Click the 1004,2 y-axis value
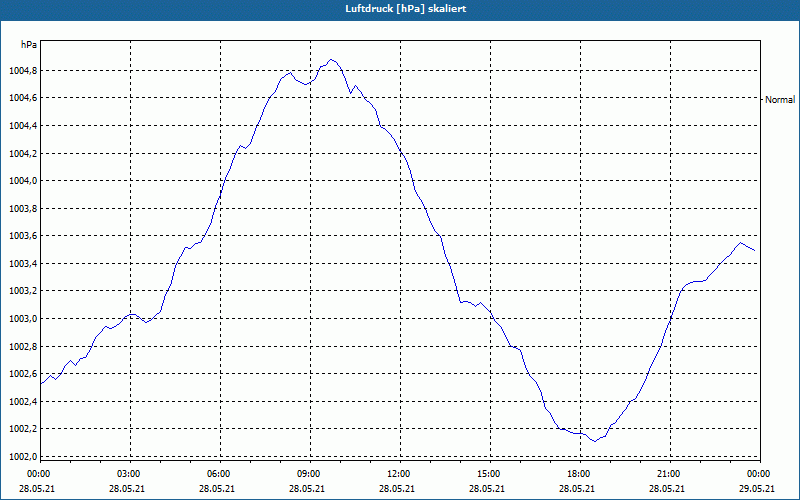Viewport: 800px width, 500px height. tap(23, 154)
